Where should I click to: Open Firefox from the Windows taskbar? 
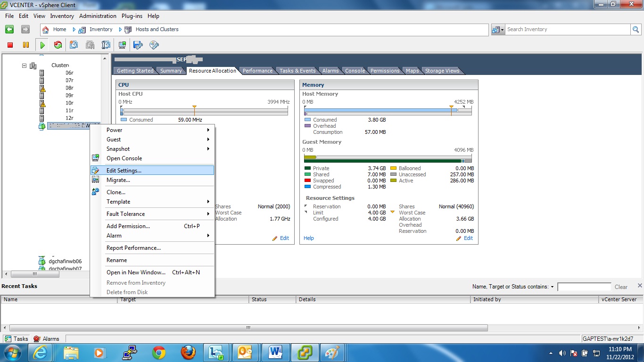tap(188, 353)
